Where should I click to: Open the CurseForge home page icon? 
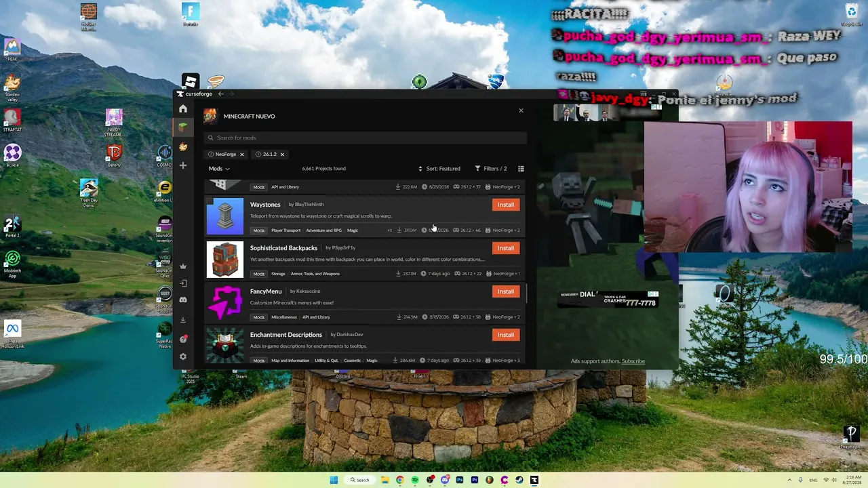point(183,108)
